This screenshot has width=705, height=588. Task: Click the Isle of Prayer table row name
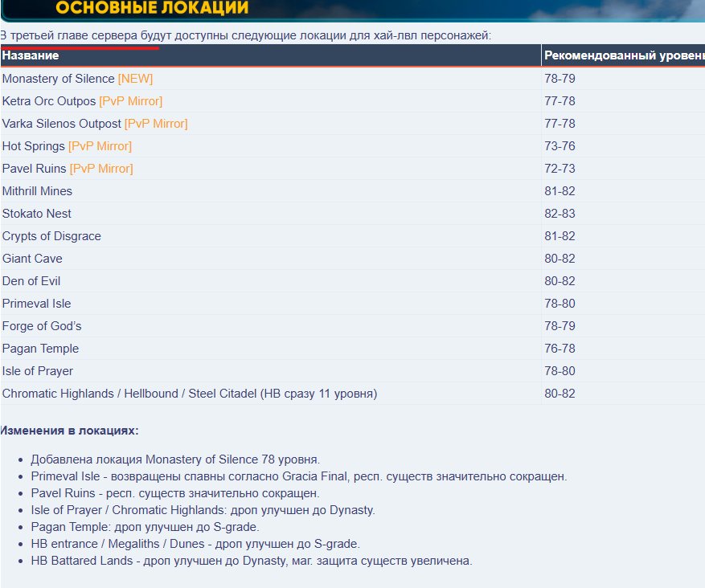click(x=38, y=371)
